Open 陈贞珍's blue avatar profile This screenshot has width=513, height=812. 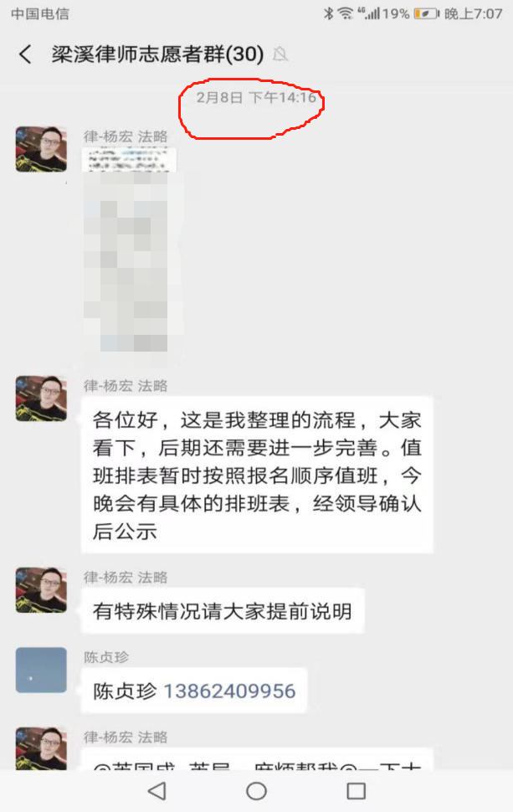41,670
